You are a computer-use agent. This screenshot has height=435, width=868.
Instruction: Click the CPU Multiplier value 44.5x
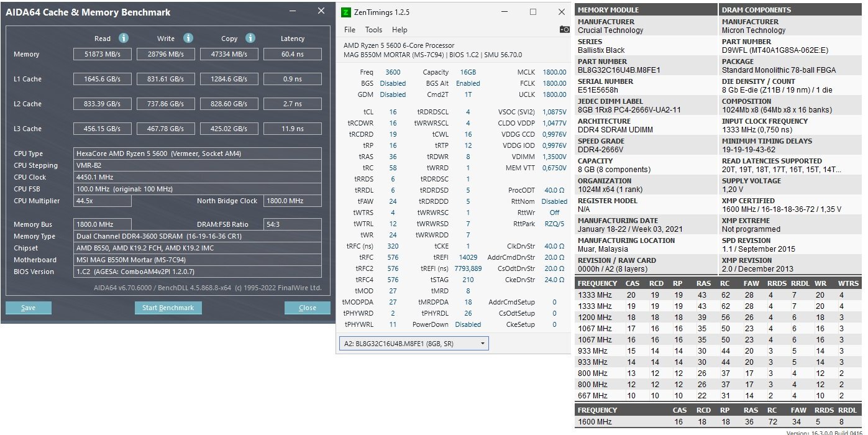(x=103, y=201)
